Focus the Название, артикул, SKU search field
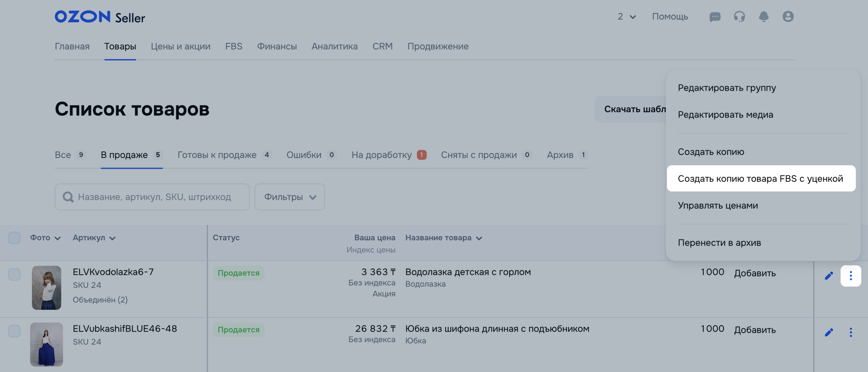868x372 pixels. (x=152, y=197)
